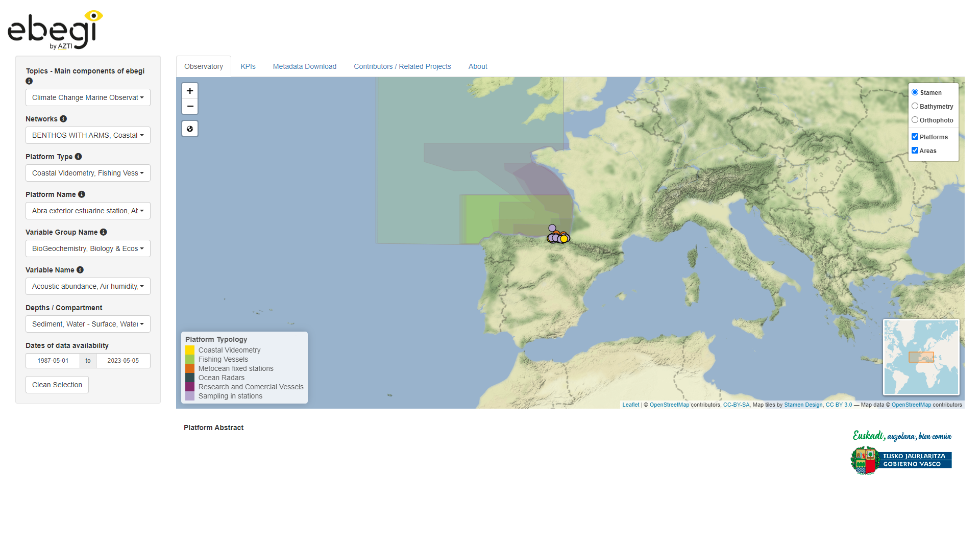Click the start date field 1987-05-01

(53, 361)
